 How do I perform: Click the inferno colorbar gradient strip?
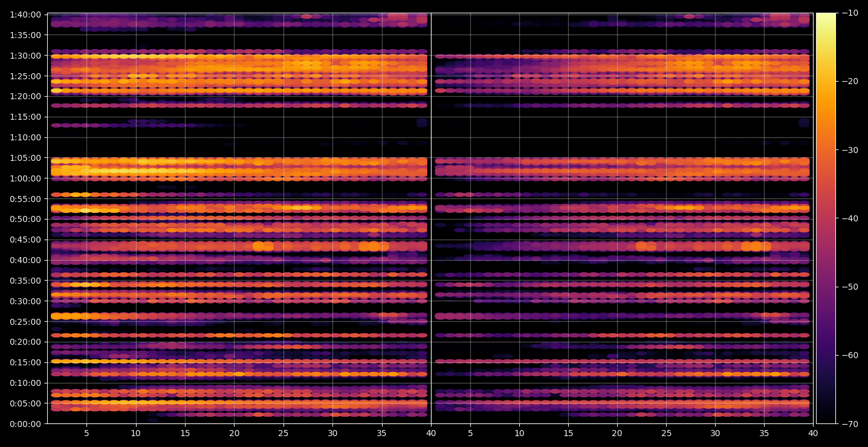click(826, 218)
